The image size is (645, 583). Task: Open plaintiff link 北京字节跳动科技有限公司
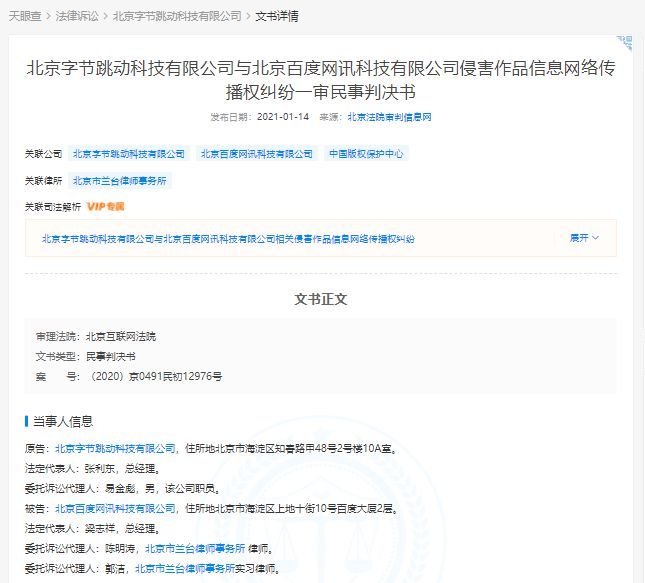tap(112, 449)
